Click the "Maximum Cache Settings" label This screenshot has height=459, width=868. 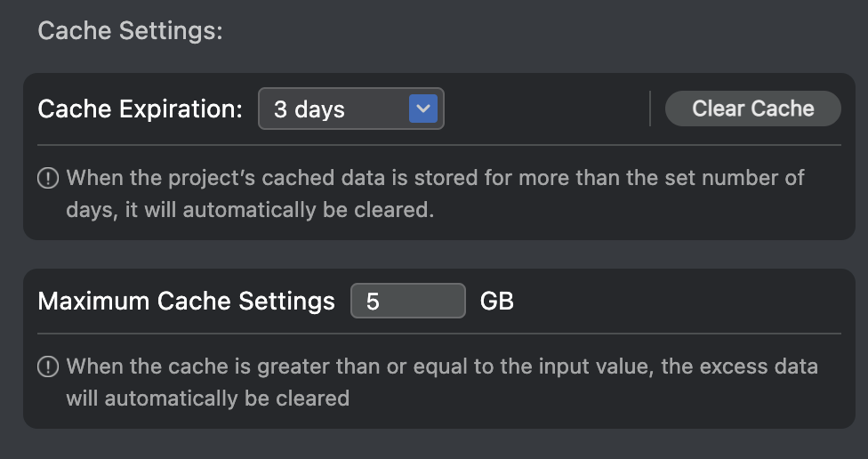click(x=186, y=301)
